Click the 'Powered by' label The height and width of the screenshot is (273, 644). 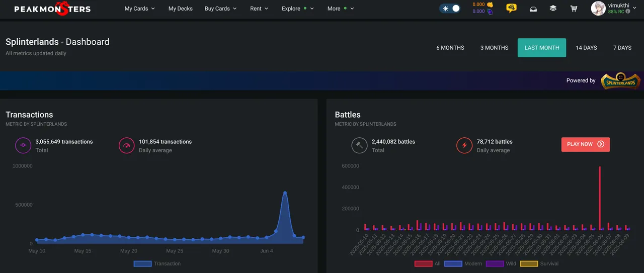pyautogui.click(x=581, y=80)
